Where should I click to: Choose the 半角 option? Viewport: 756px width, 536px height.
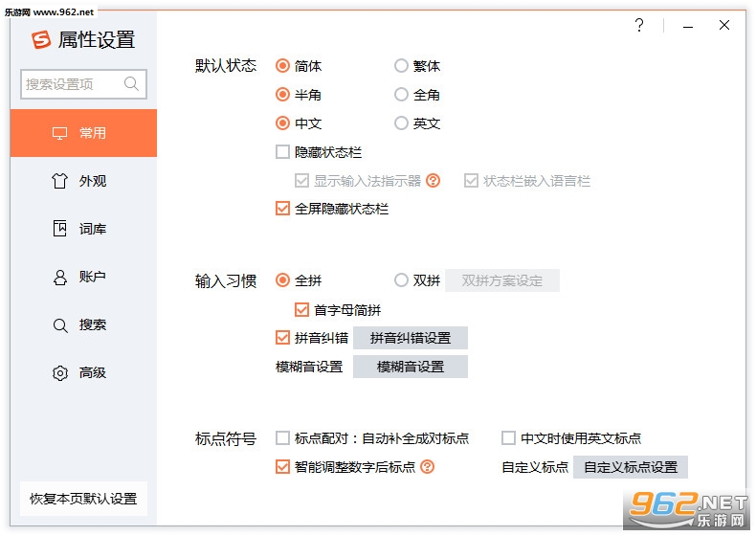pyautogui.click(x=282, y=95)
